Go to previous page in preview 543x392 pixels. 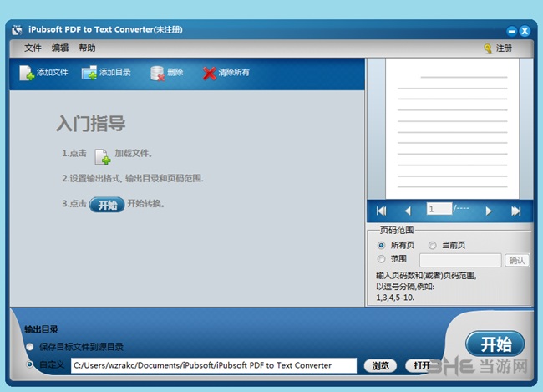point(408,211)
